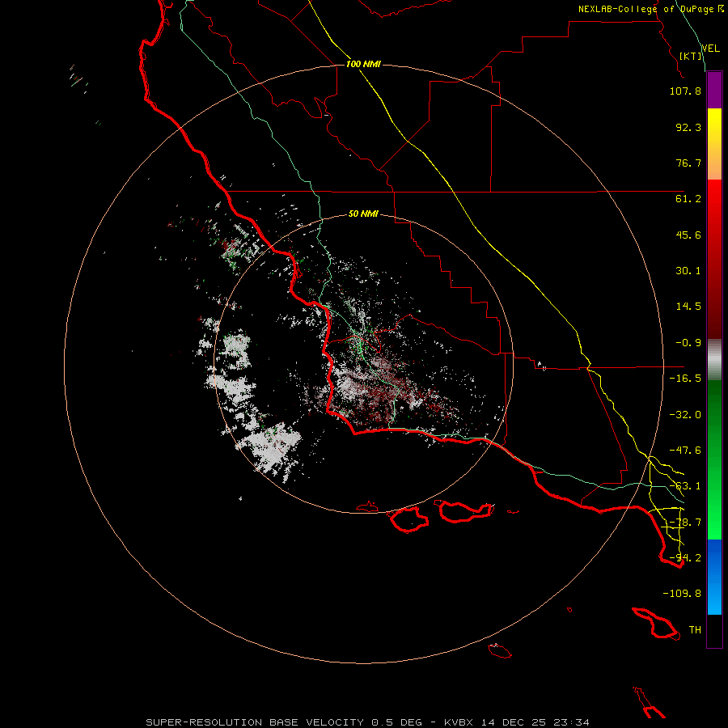
Task: Click the [KT] units label
Action: coord(691,56)
